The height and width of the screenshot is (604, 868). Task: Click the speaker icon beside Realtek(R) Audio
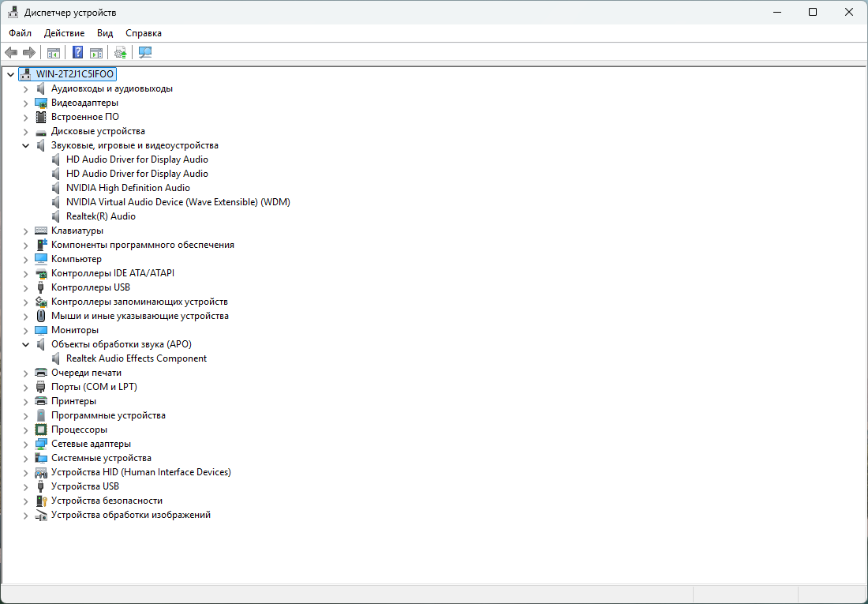(56, 216)
